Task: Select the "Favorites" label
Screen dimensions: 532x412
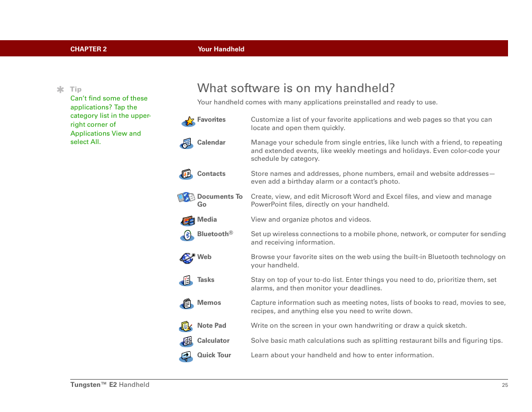Action: point(211,119)
